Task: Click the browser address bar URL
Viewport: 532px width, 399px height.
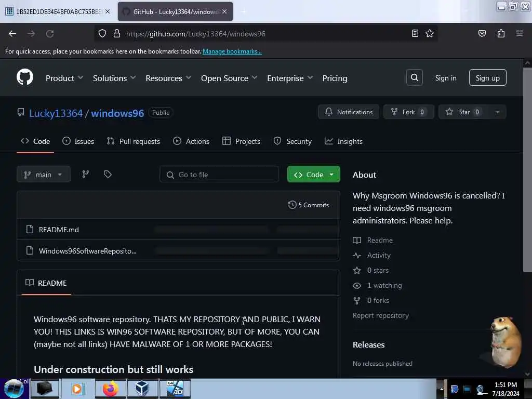Action: coord(196,34)
